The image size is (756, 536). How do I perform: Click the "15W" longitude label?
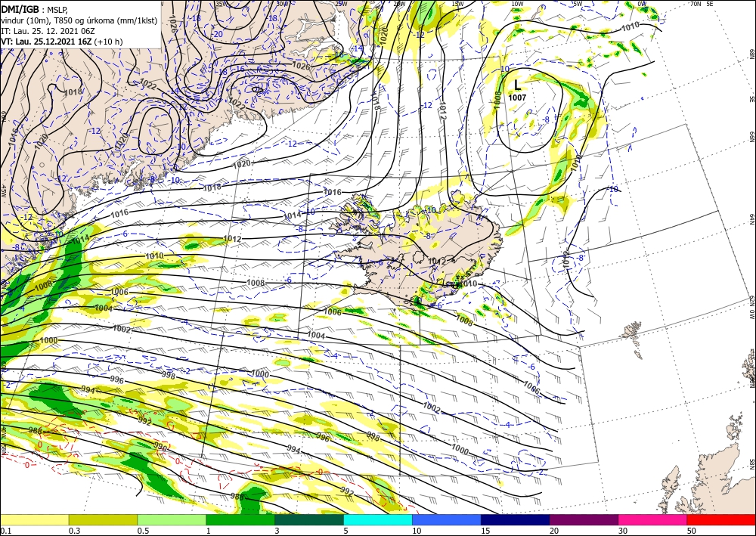pyautogui.click(x=457, y=4)
